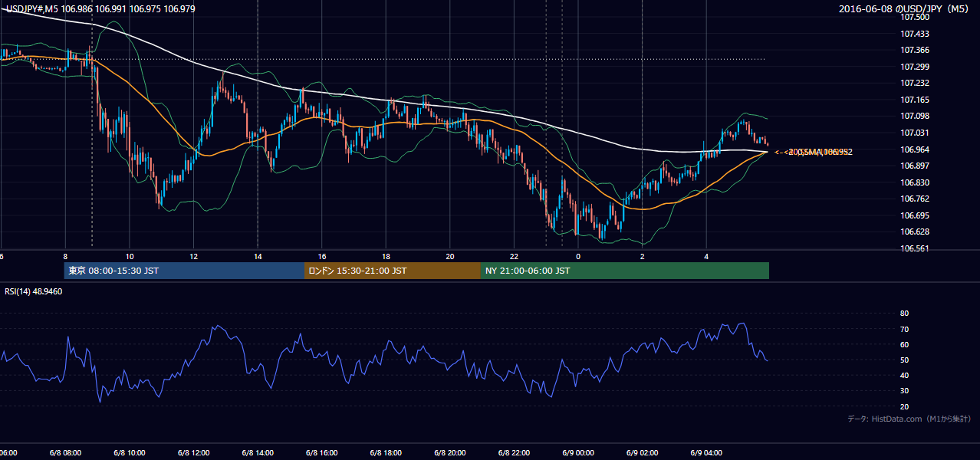This screenshot has height=460, width=980.
Task: Click price axis label 106.897
Action: 916,166
